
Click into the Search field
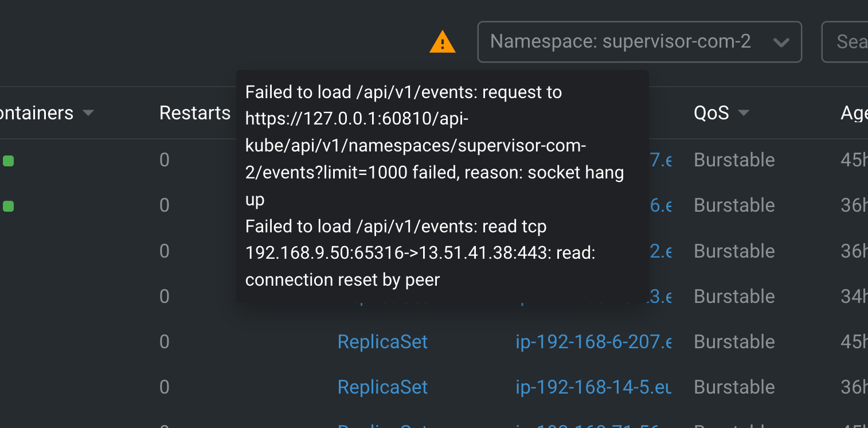849,42
